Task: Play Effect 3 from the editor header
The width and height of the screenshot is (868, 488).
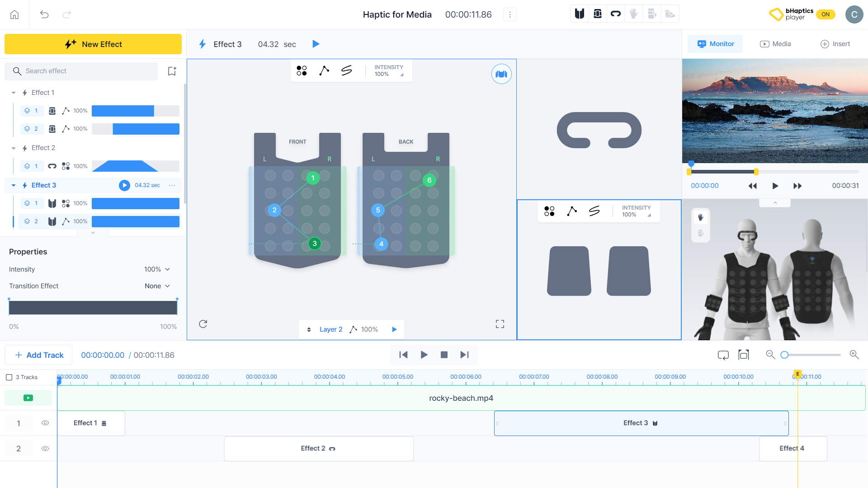Action: (316, 44)
